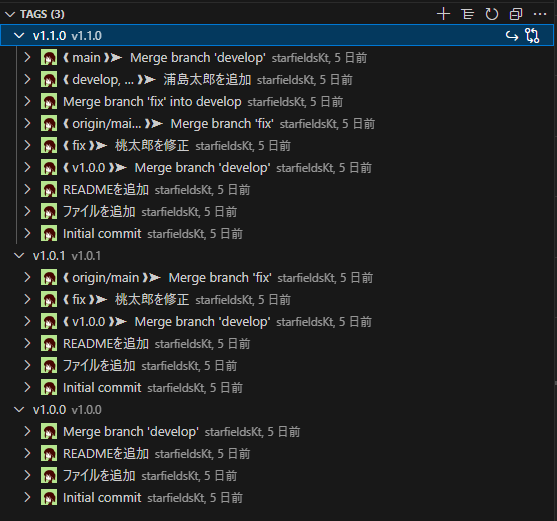Toggle list view layout icon in Tags header
This screenshot has width=557, height=521.
467,14
